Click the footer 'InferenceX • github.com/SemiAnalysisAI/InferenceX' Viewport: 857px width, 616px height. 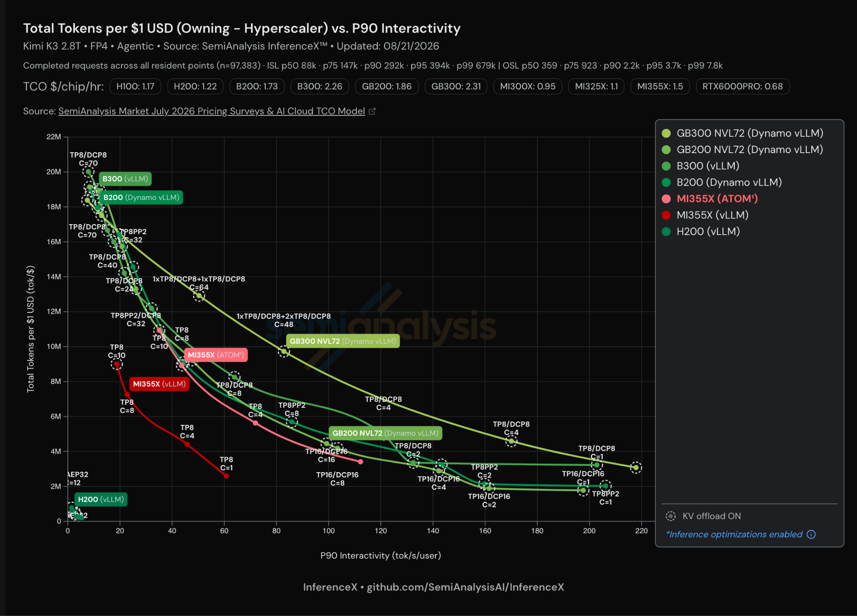434,587
